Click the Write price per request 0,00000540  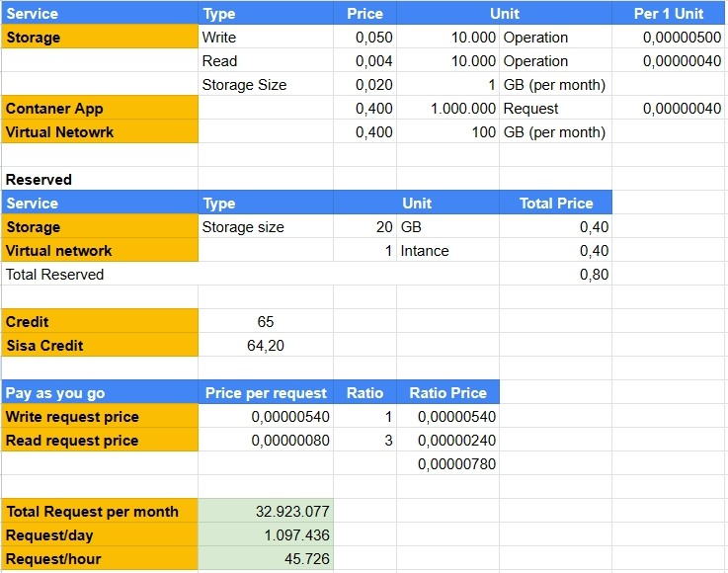pos(266,416)
